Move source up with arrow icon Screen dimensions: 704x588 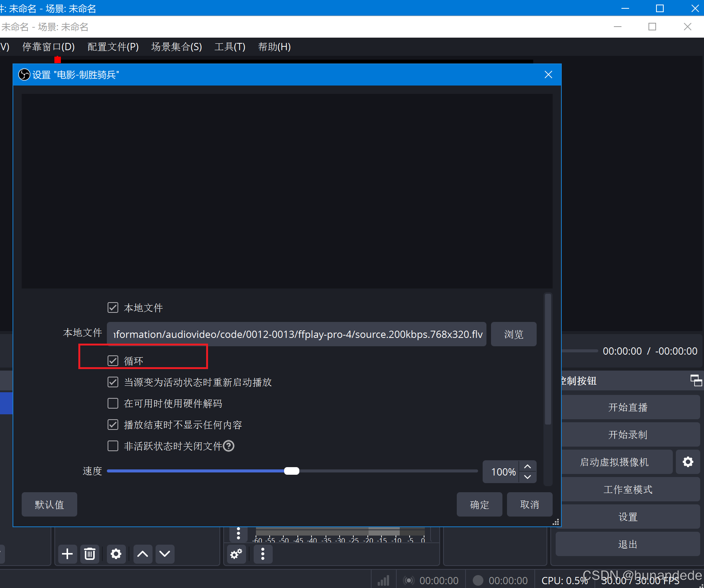point(143,554)
